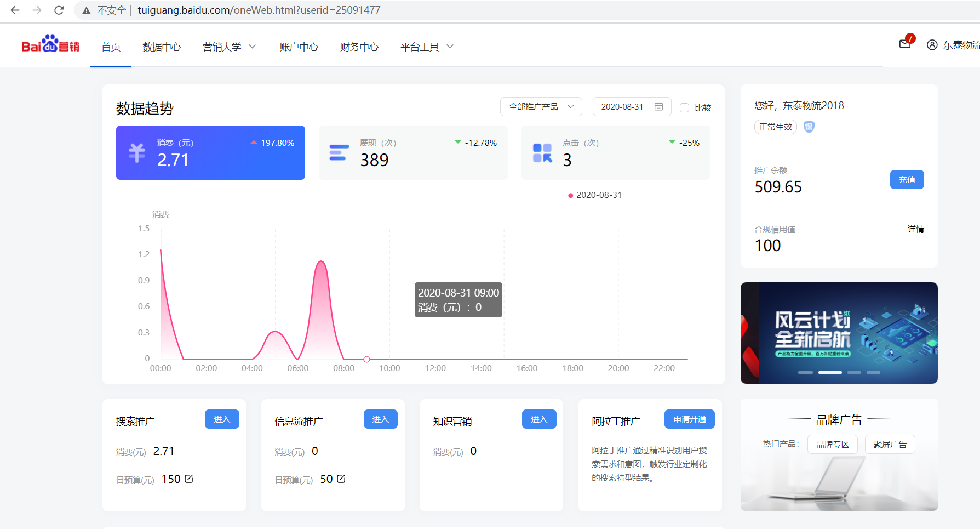
Task: Click the 197.80% change indicator
Action: pyautogui.click(x=273, y=143)
